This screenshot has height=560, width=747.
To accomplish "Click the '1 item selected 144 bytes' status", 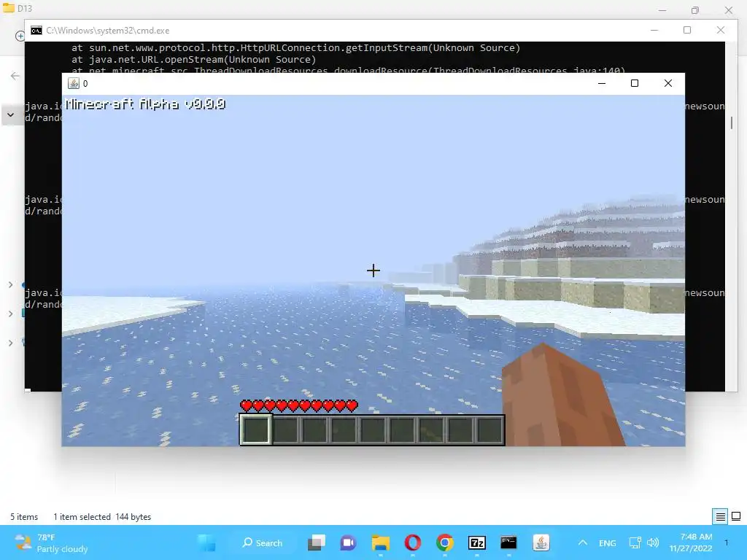I will [x=102, y=517].
